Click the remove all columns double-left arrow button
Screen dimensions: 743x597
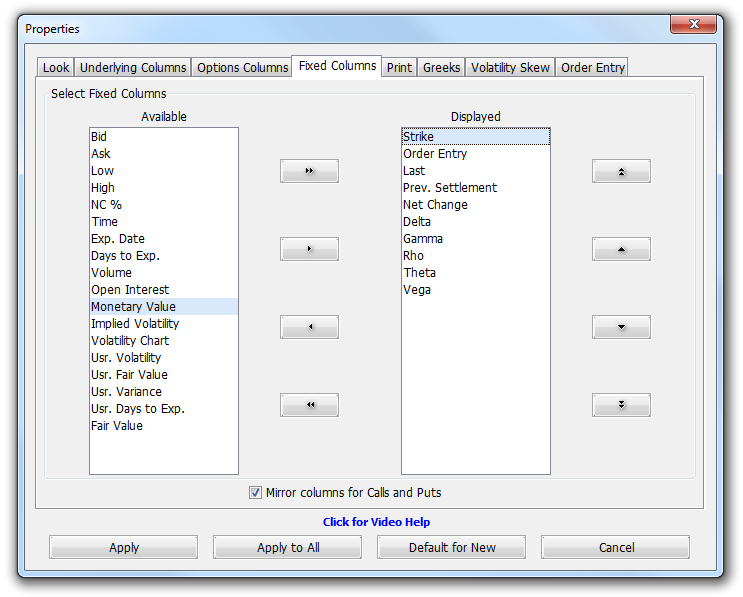click(x=309, y=405)
